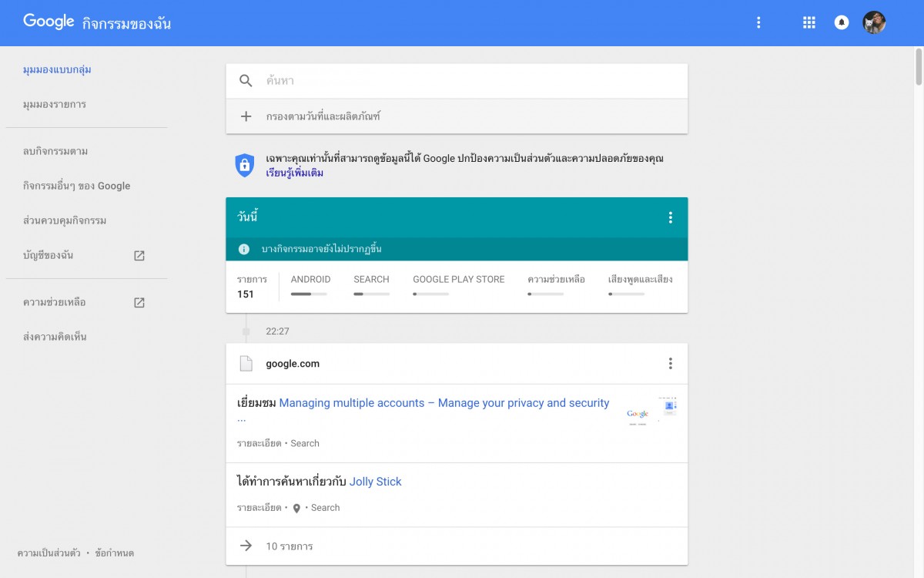Image resolution: width=924 pixels, height=578 pixels.
Task: Open the three-dot menu in วันนี้ card
Action: click(670, 217)
